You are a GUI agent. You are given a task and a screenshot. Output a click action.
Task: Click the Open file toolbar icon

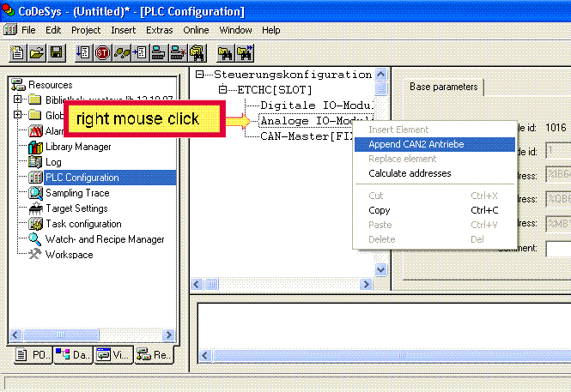pos(37,53)
